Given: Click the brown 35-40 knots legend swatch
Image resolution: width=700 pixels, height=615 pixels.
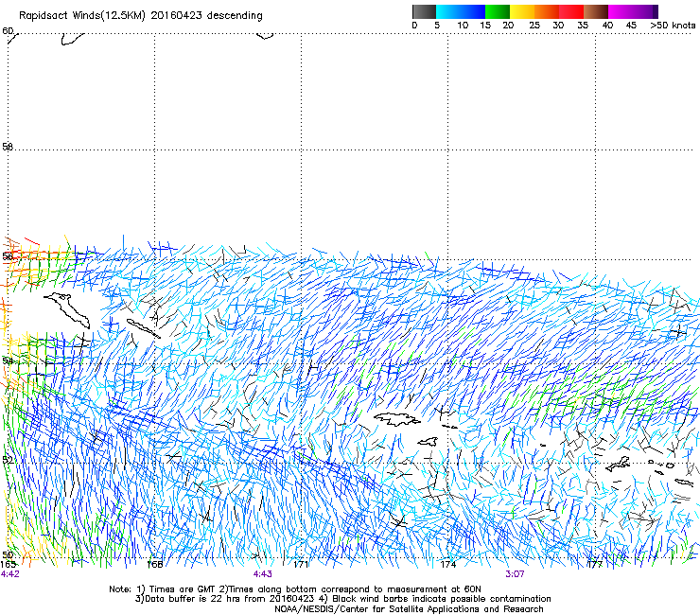Looking at the screenshot, I should pos(596,11).
